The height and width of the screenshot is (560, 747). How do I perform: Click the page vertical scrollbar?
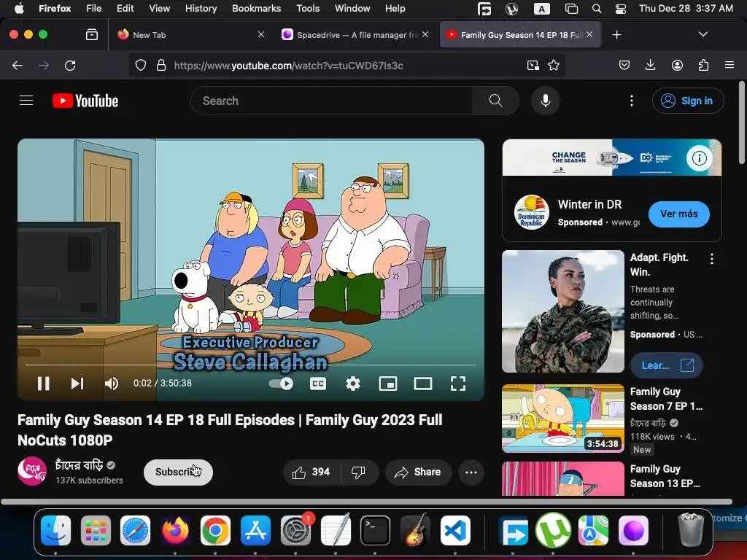pyautogui.click(x=741, y=122)
